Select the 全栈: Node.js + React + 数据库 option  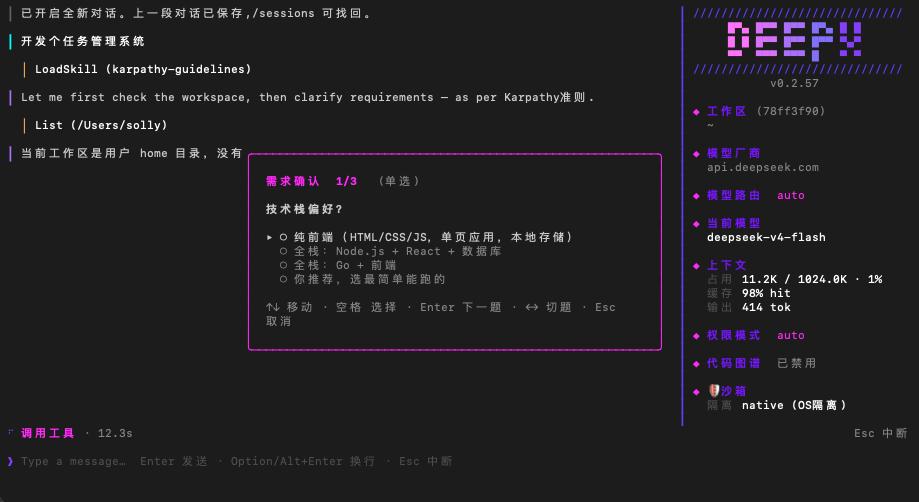tap(283, 251)
